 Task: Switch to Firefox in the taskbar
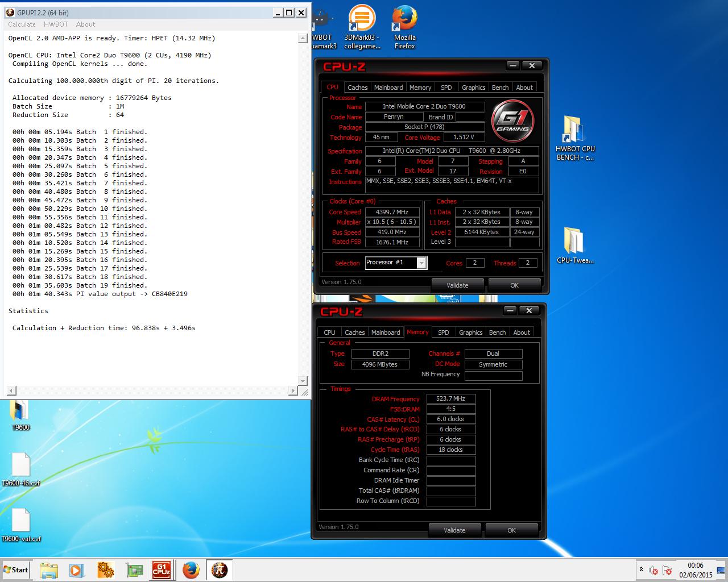191,570
